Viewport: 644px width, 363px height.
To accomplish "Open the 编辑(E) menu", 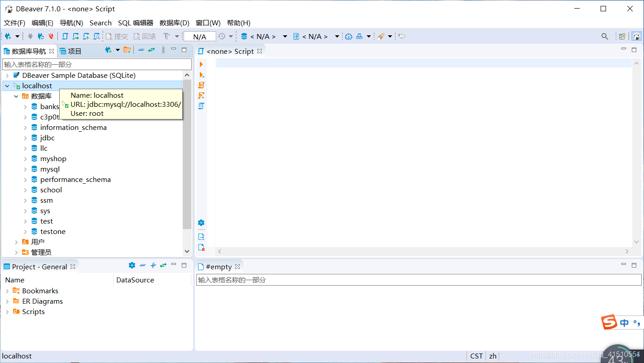I will [43, 23].
